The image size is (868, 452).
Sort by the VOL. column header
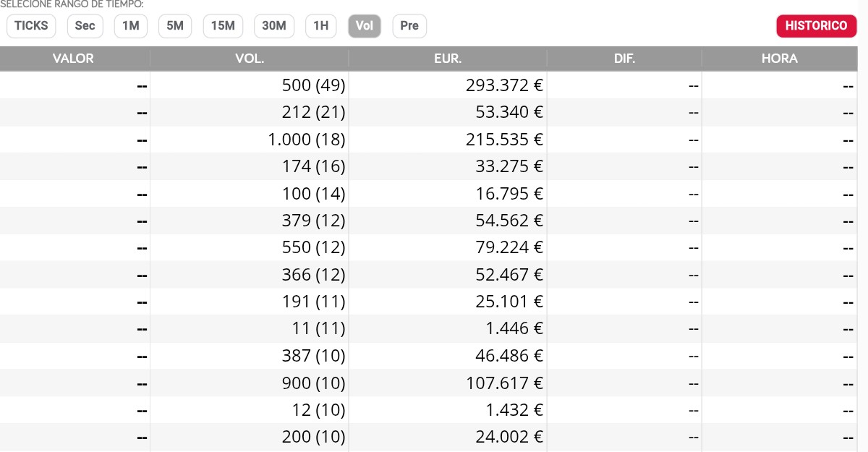(x=250, y=59)
